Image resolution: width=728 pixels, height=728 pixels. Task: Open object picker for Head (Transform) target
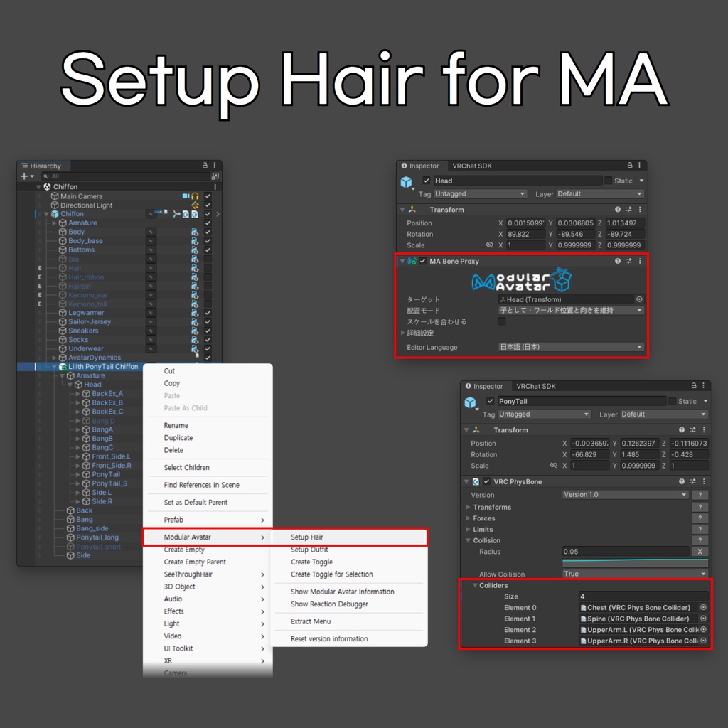point(639,299)
